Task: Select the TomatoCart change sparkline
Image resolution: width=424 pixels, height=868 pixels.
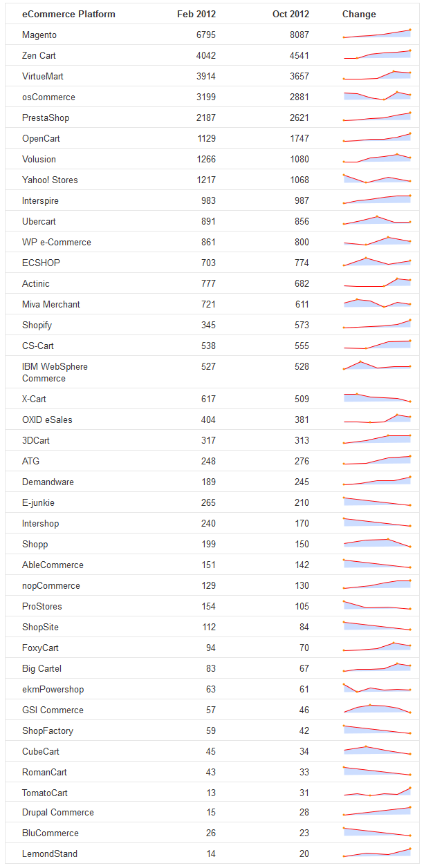Action: pos(377,791)
